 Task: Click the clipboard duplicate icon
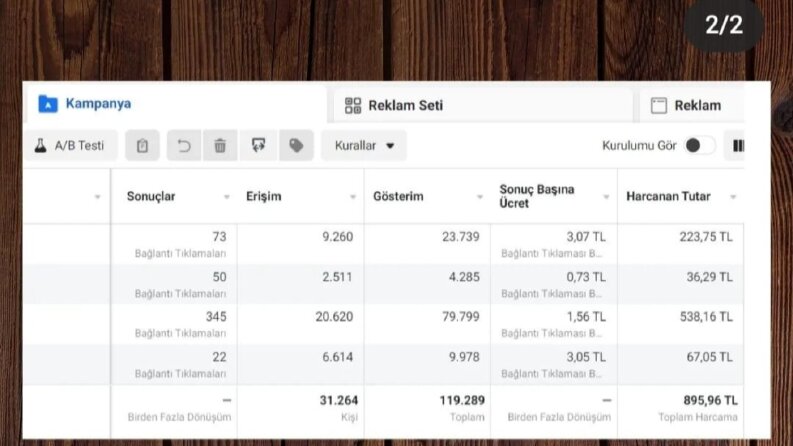tap(142, 146)
